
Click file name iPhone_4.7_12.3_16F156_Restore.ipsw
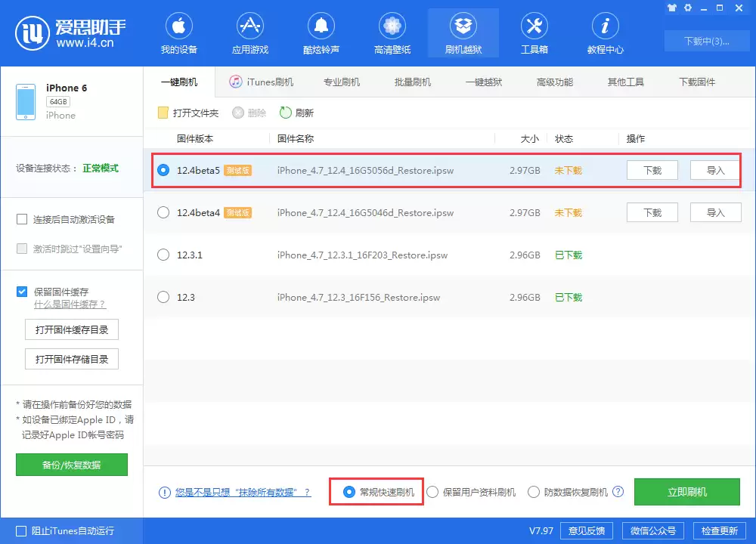click(x=358, y=297)
